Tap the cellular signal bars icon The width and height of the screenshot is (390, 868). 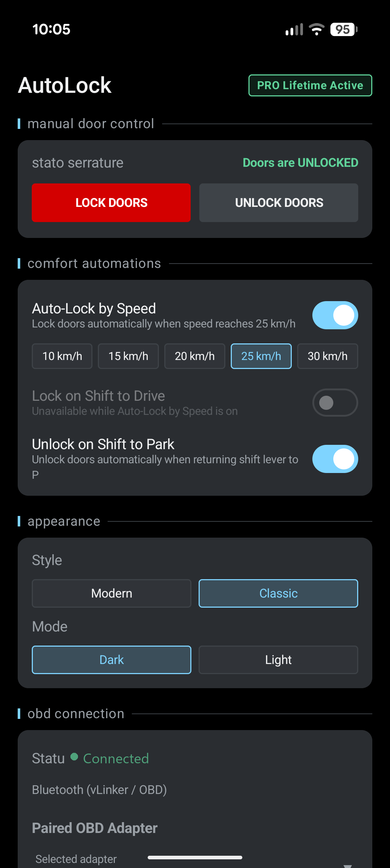294,30
